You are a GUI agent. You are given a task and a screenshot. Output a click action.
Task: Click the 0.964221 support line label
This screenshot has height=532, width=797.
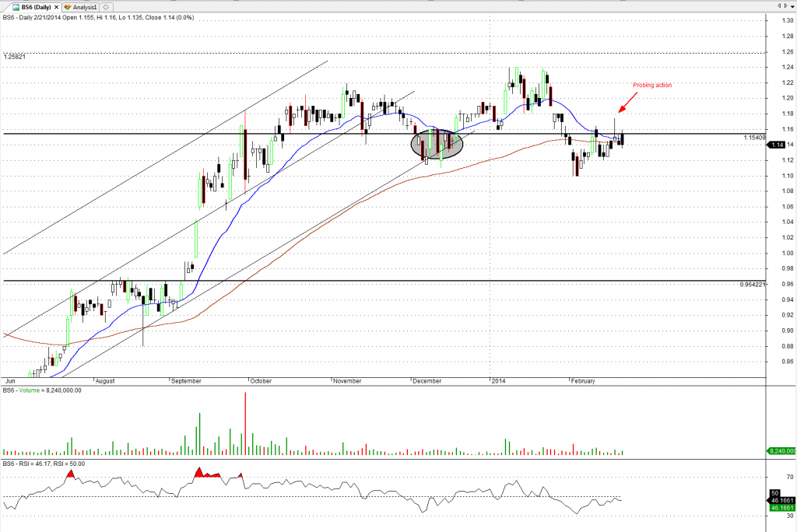click(x=753, y=285)
